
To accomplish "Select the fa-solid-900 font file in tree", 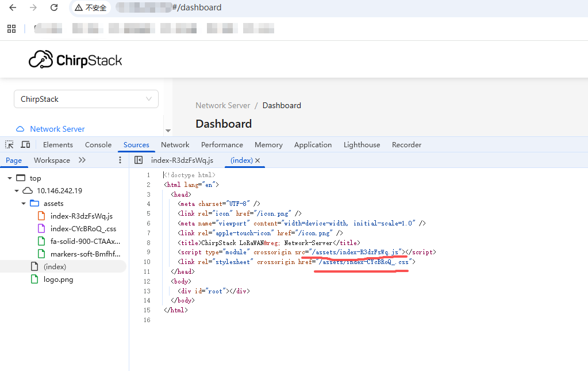I will tap(86, 242).
